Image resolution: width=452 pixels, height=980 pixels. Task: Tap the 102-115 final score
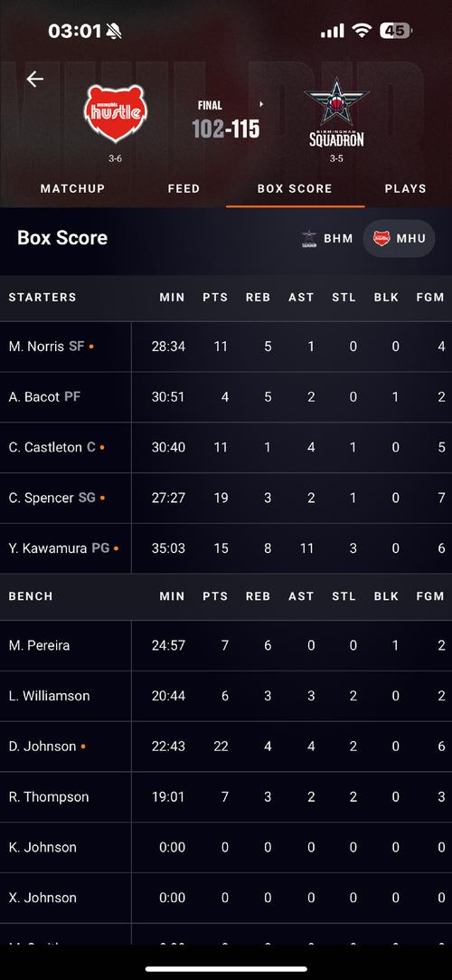pos(226,128)
